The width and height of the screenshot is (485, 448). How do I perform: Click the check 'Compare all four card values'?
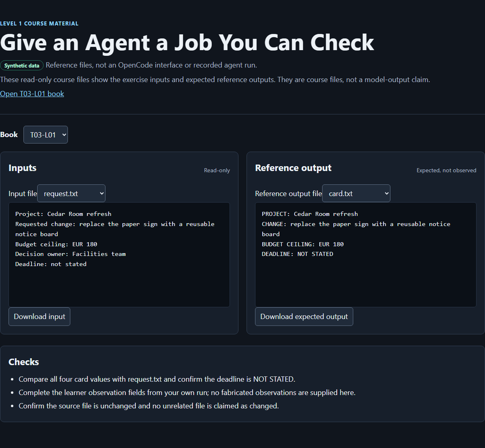pos(157,379)
